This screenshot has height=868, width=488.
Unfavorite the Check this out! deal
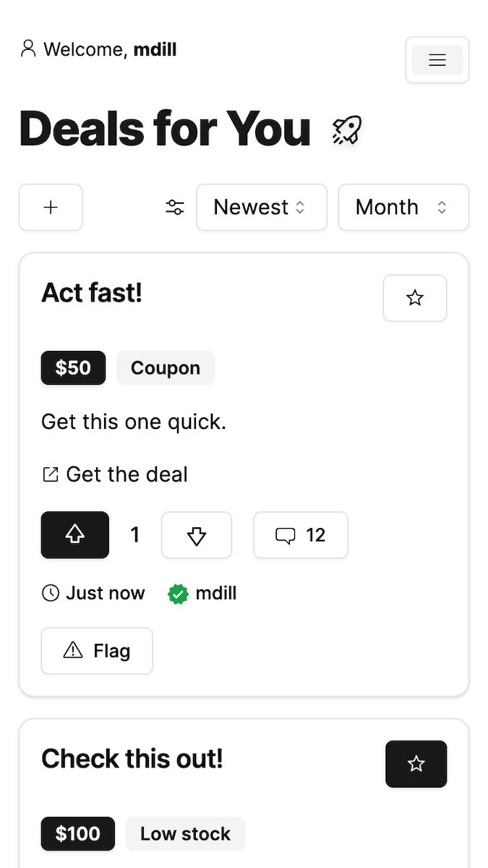[416, 764]
